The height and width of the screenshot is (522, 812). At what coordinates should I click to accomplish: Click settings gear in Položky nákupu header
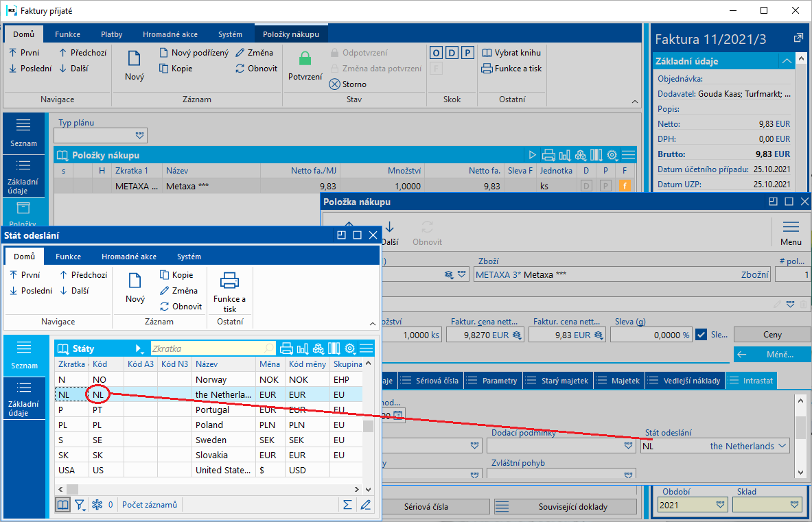coord(612,155)
